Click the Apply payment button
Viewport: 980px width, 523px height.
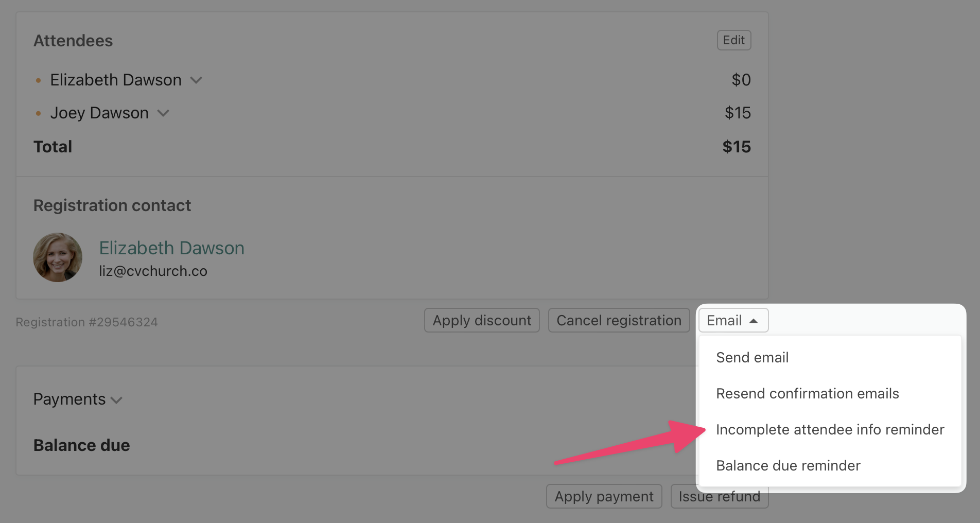[x=603, y=496]
